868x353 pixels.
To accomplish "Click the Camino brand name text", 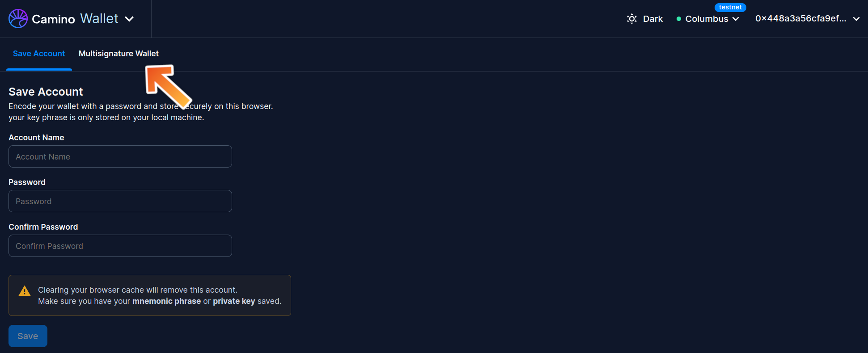I will pyautogui.click(x=53, y=19).
